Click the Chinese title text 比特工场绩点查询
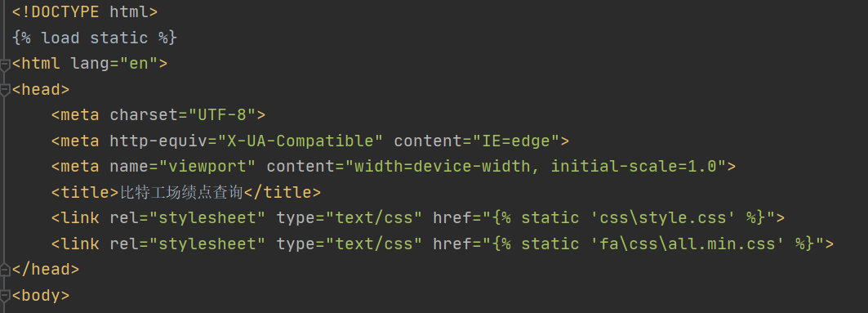The image size is (868, 313). point(182,192)
